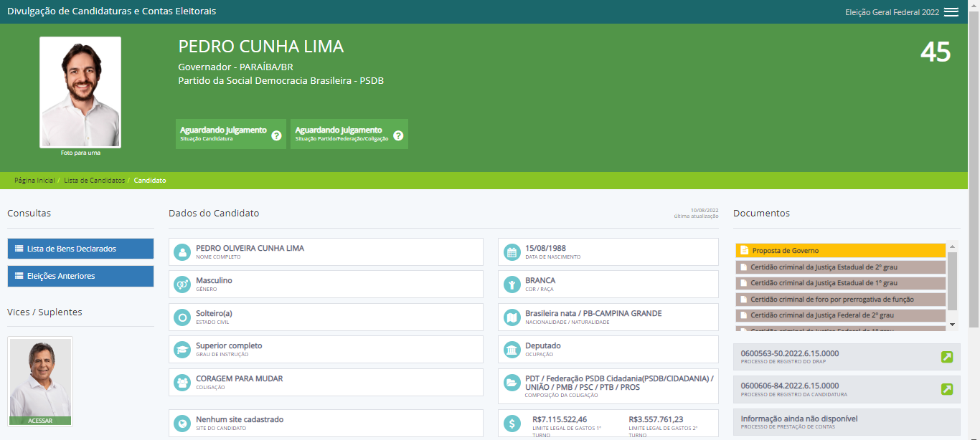Viewport: 980px width, 440px height.
Task: Click the Nenhum site cadastrado text
Action: [240, 419]
